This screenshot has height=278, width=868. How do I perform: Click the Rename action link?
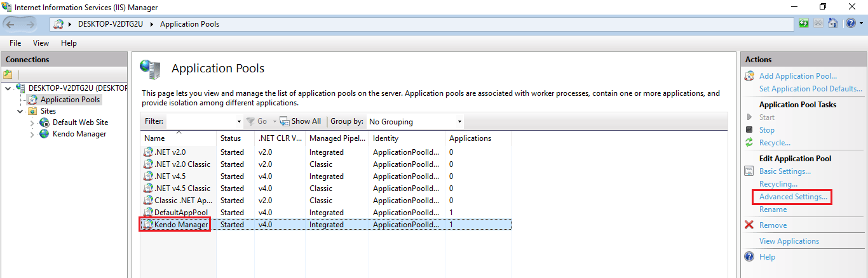773,209
